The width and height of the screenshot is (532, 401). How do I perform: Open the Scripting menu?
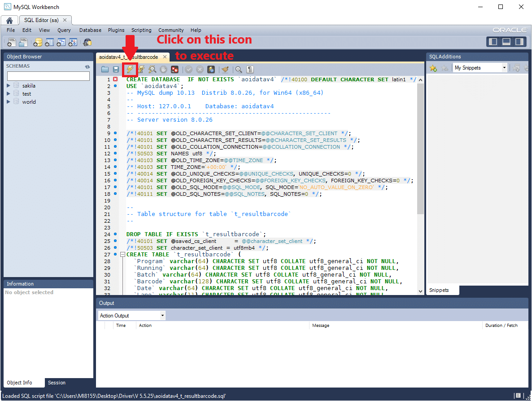pyautogui.click(x=141, y=30)
